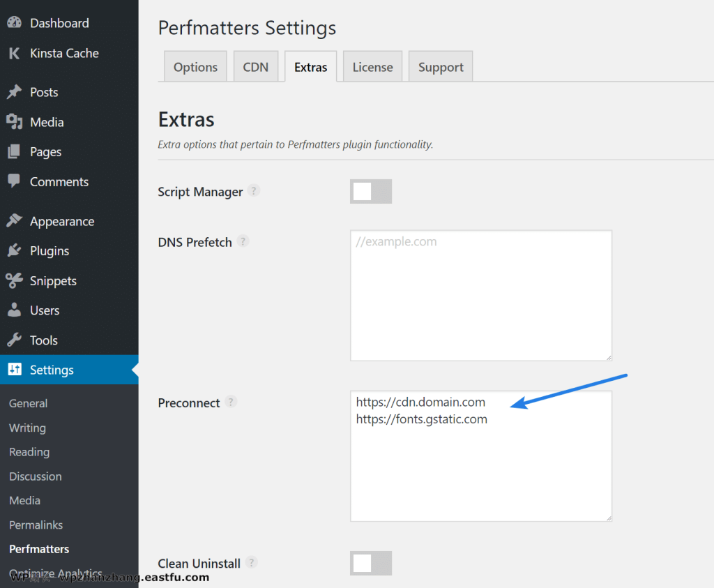Open the Permalinks settings link
Viewport: 714px width, 588px height.
pyautogui.click(x=36, y=525)
